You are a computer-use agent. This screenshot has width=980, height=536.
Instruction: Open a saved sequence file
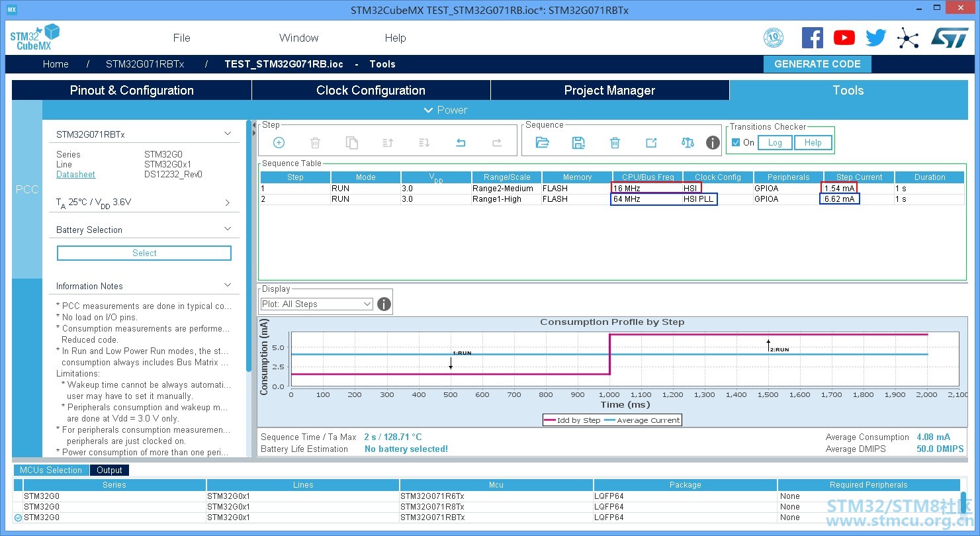coord(543,142)
